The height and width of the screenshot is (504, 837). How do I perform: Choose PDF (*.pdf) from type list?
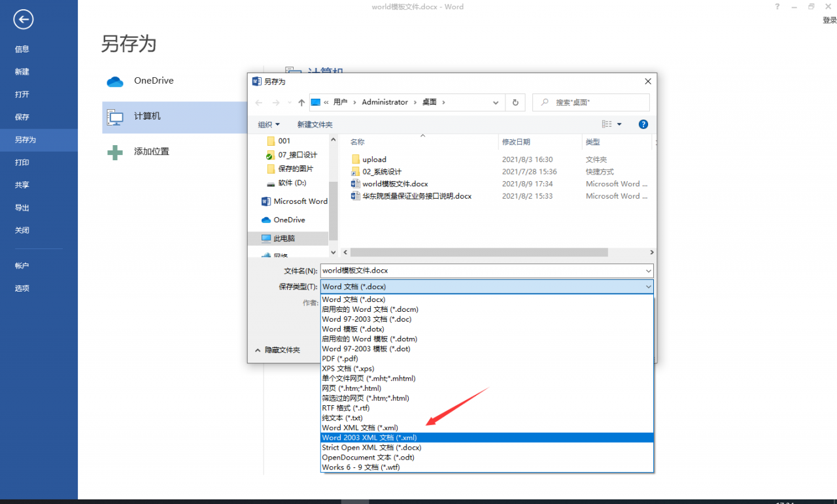tap(487, 359)
